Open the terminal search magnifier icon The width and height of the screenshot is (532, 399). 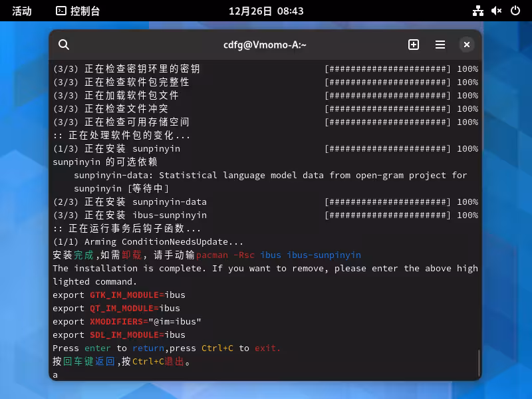(x=64, y=45)
